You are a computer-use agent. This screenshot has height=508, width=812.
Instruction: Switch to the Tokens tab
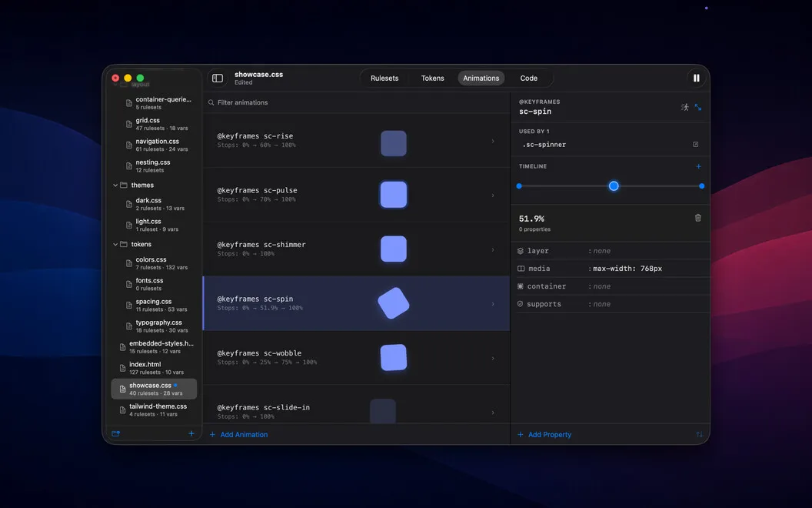click(432, 79)
